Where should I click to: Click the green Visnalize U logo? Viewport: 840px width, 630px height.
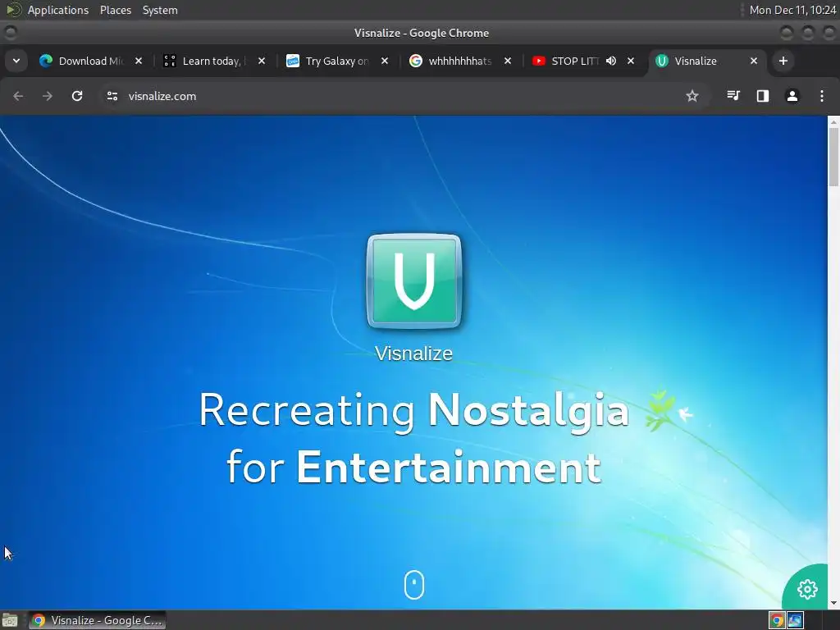pyautogui.click(x=414, y=281)
